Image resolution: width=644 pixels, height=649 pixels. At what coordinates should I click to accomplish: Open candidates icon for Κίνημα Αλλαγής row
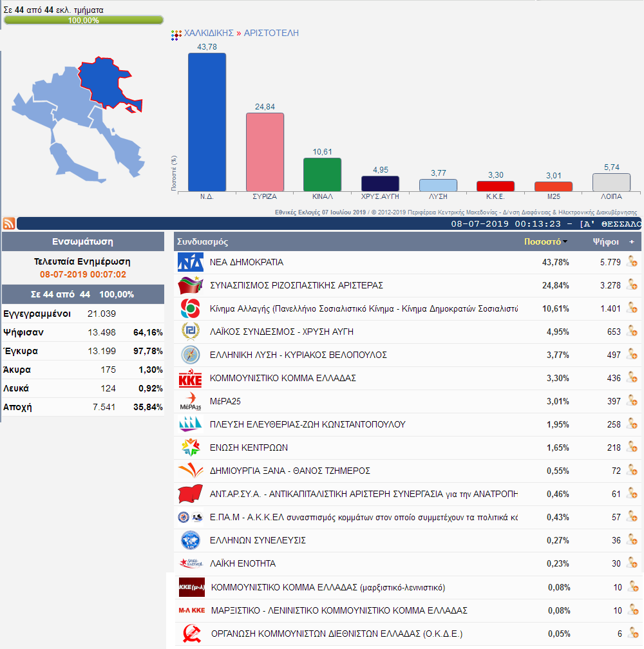(x=632, y=308)
